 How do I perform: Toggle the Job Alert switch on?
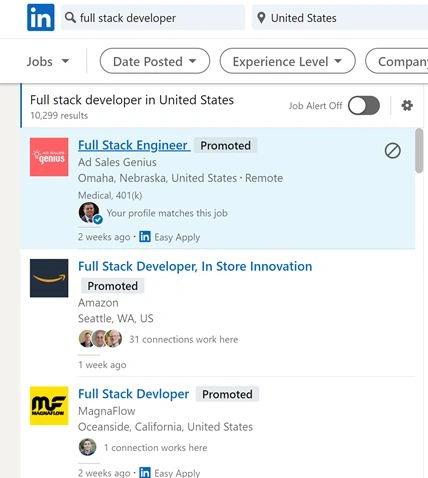pyautogui.click(x=364, y=106)
